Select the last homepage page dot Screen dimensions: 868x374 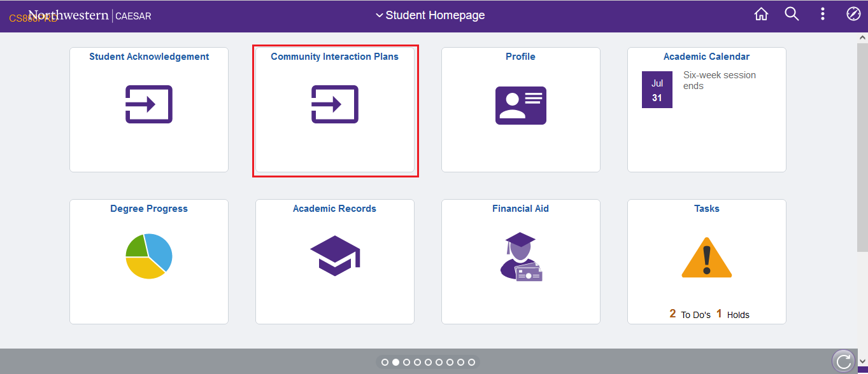click(x=471, y=362)
